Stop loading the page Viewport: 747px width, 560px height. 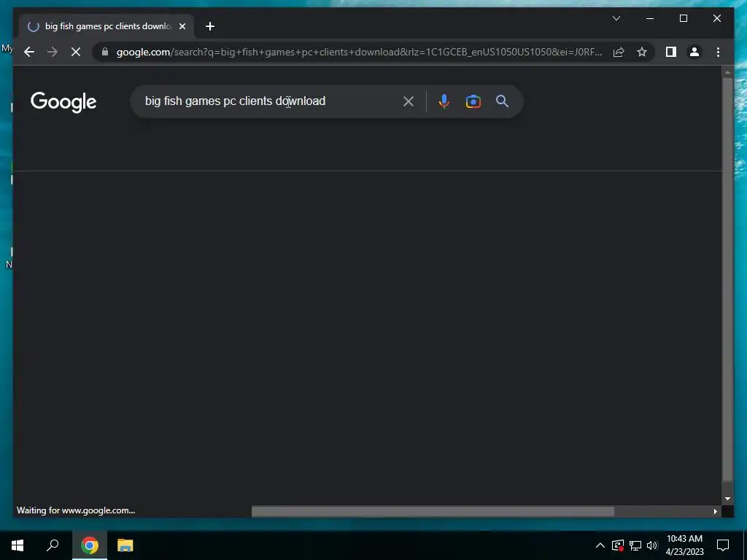pos(76,52)
